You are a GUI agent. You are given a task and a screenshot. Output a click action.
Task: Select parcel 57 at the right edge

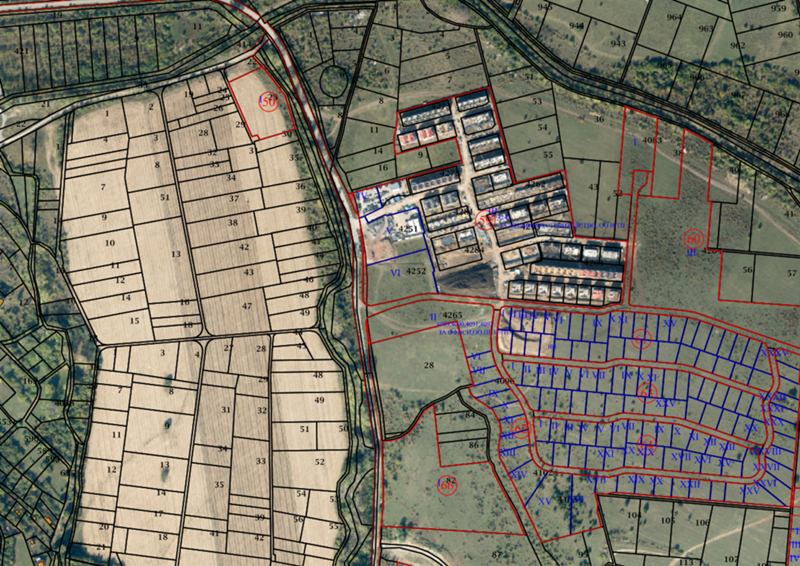pos(777,270)
